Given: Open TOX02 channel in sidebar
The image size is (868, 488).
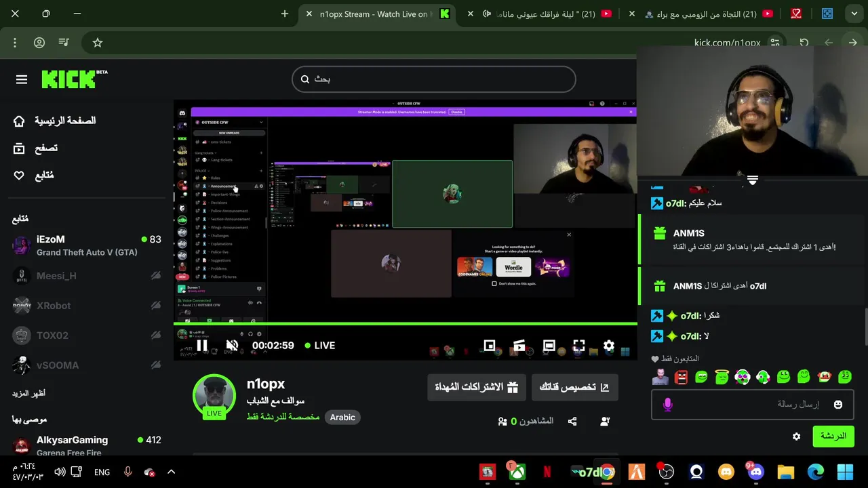Looking at the screenshot, I should click(x=86, y=335).
